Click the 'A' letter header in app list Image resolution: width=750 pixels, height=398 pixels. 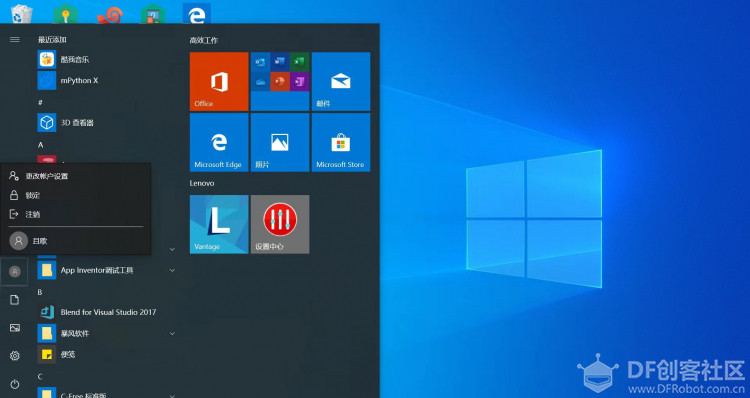[x=40, y=144]
